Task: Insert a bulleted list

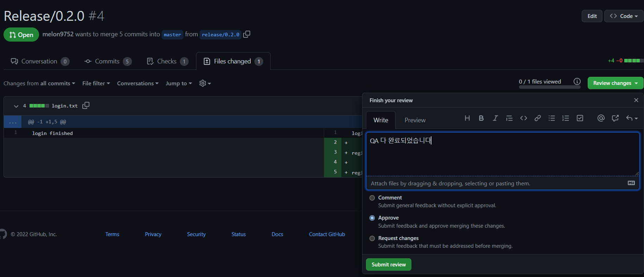Action: [x=552, y=118]
